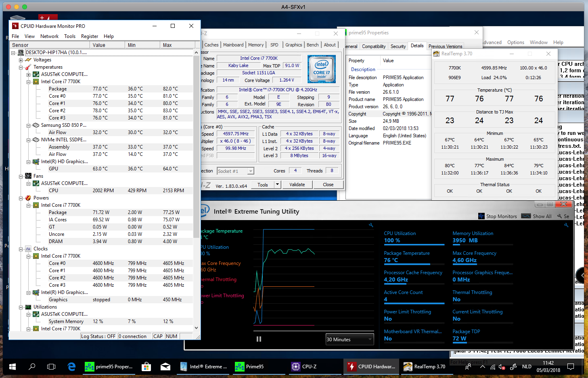The width and height of the screenshot is (588, 378).
Task: Click the Validate button in CPU-Z
Action: pos(297,185)
